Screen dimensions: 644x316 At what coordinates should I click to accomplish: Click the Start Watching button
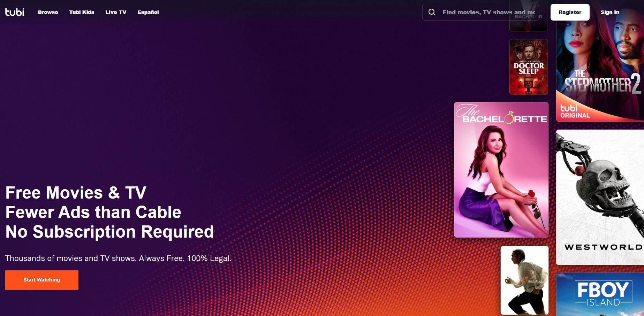coord(42,280)
